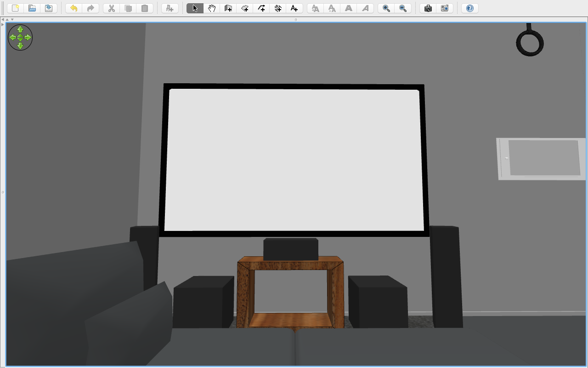Image resolution: width=588 pixels, height=368 pixels.
Task: Save the current home
Action: pos(48,8)
